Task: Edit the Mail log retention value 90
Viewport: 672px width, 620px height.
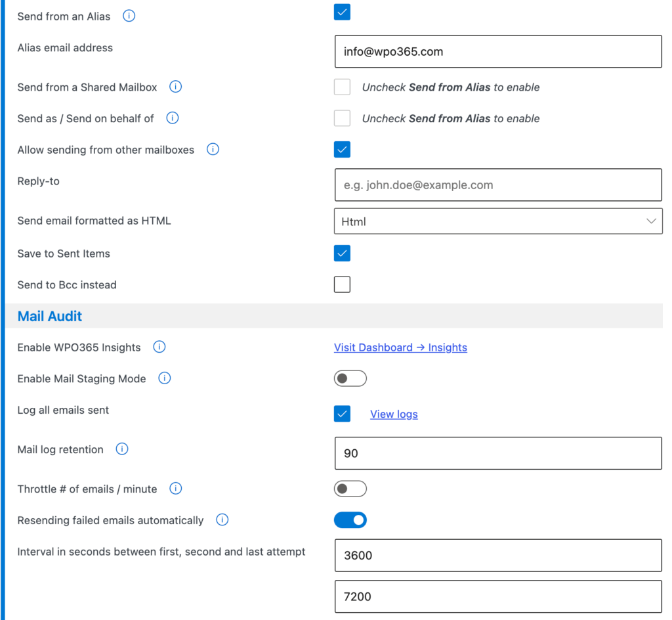Action: point(498,453)
